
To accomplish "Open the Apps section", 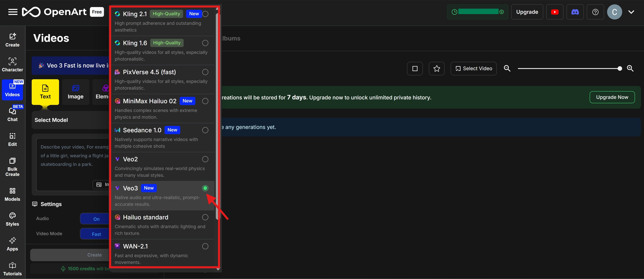I will click(13, 244).
